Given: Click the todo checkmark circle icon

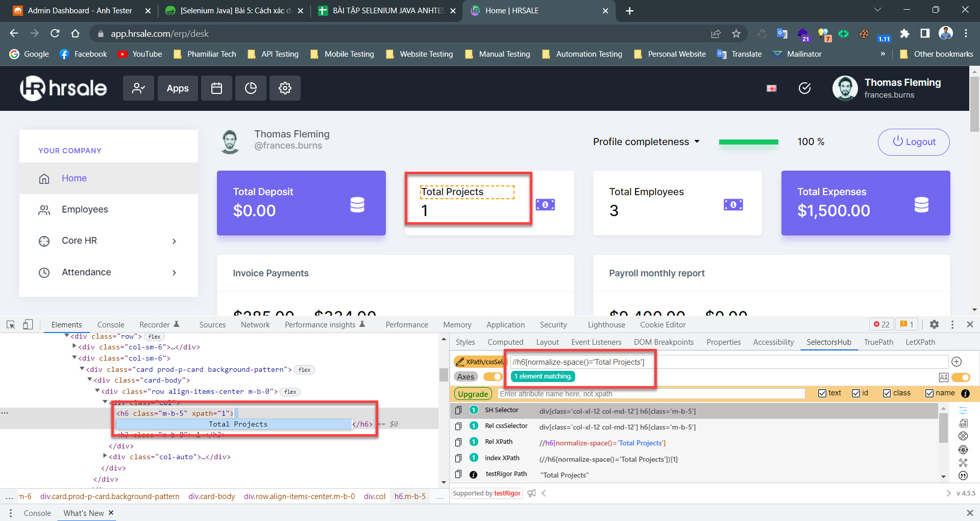Looking at the screenshot, I should coord(804,88).
